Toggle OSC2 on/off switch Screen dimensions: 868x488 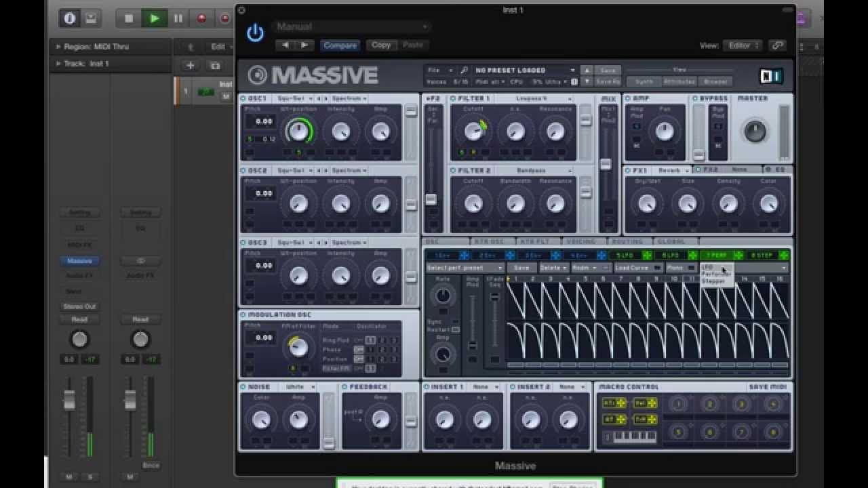coord(244,171)
